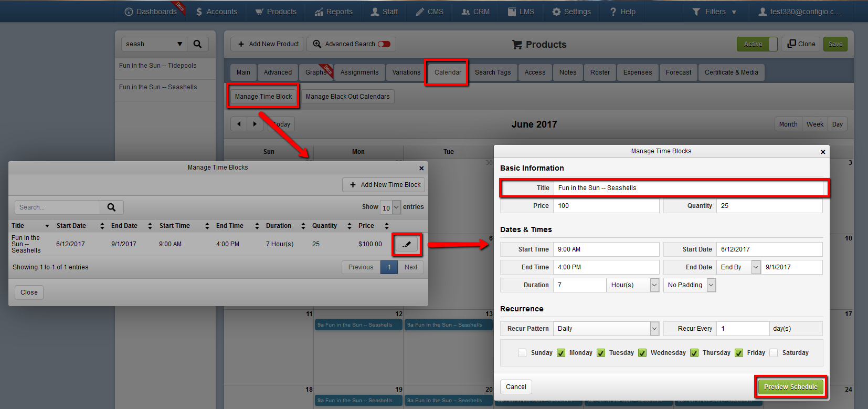The width and height of the screenshot is (868, 409).
Task: Click Add New Time Block button
Action: (384, 185)
